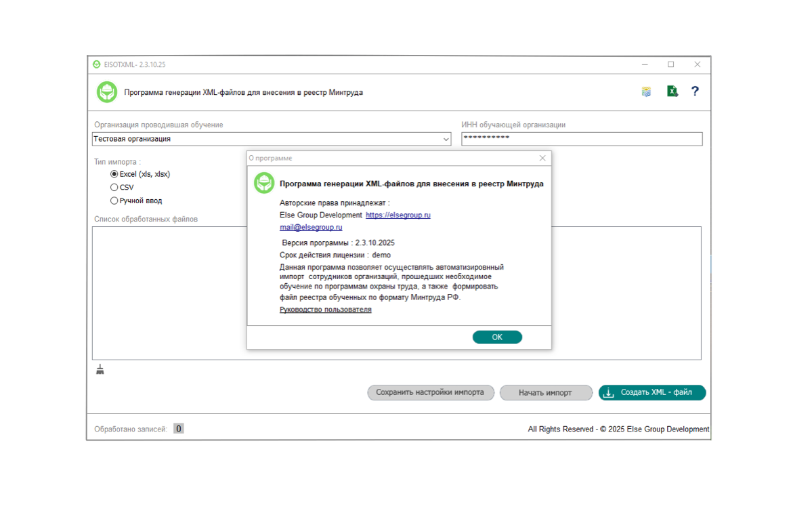Click the broom icon to clear the list

coord(100,369)
